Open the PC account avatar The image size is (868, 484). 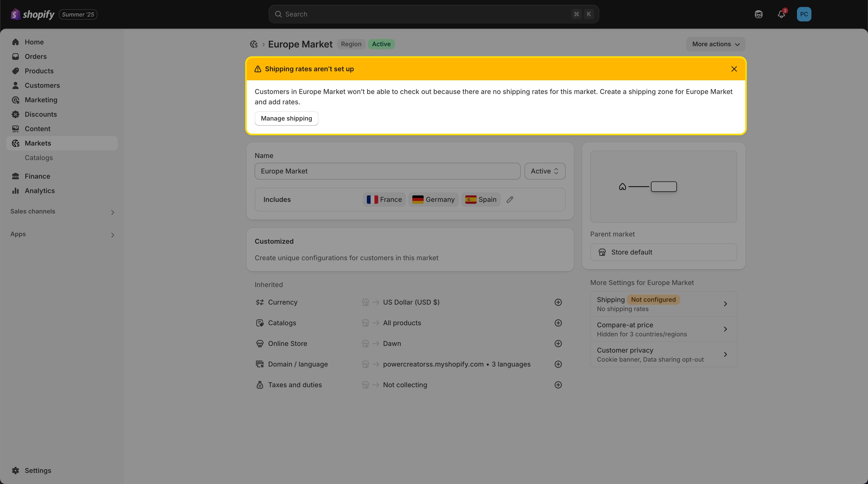point(804,14)
